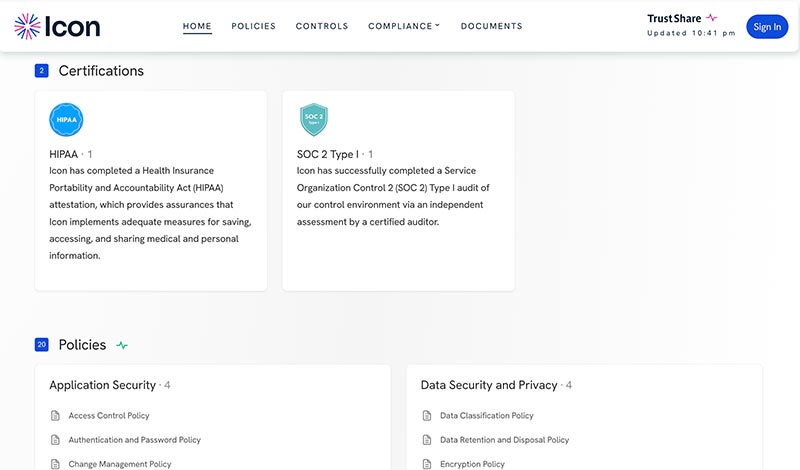The width and height of the screenshot is (800, 470).
Task: Click the 'HIPAA · 1' card title
Action: [x=71, y=154]
